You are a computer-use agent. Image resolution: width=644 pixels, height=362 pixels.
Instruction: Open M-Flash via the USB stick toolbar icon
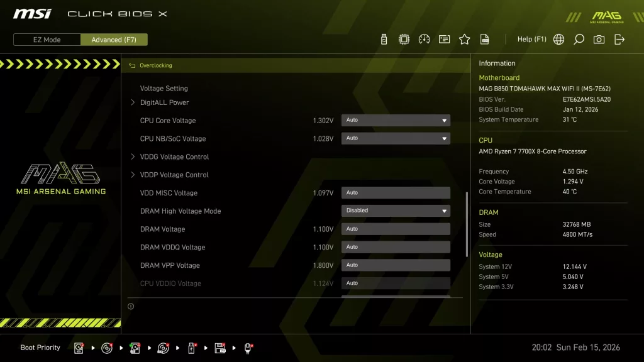click(384, 39)
